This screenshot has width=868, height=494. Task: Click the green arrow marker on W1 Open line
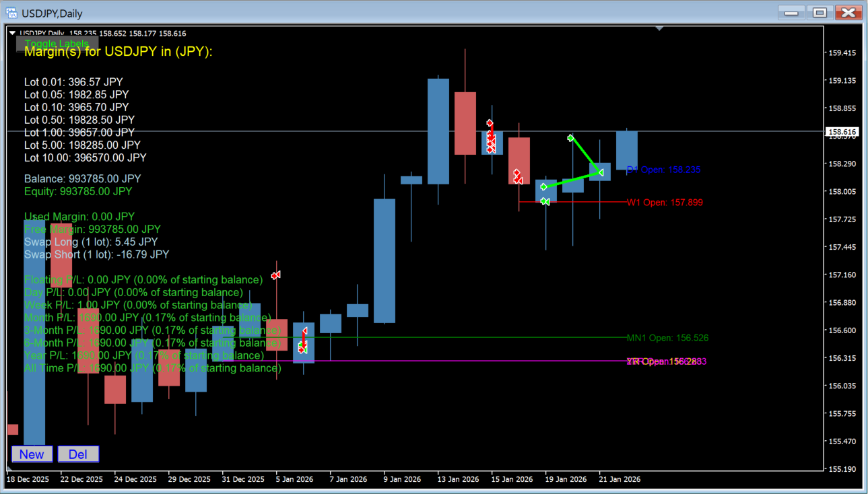click(545, 201)
